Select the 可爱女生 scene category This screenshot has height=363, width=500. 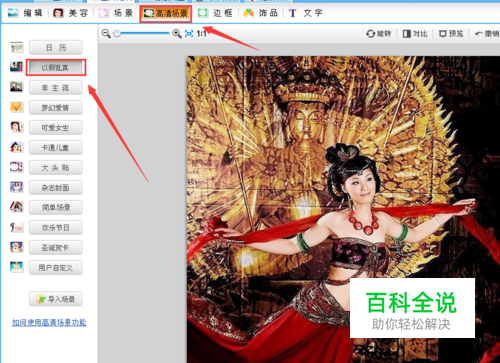pos(55,128)
